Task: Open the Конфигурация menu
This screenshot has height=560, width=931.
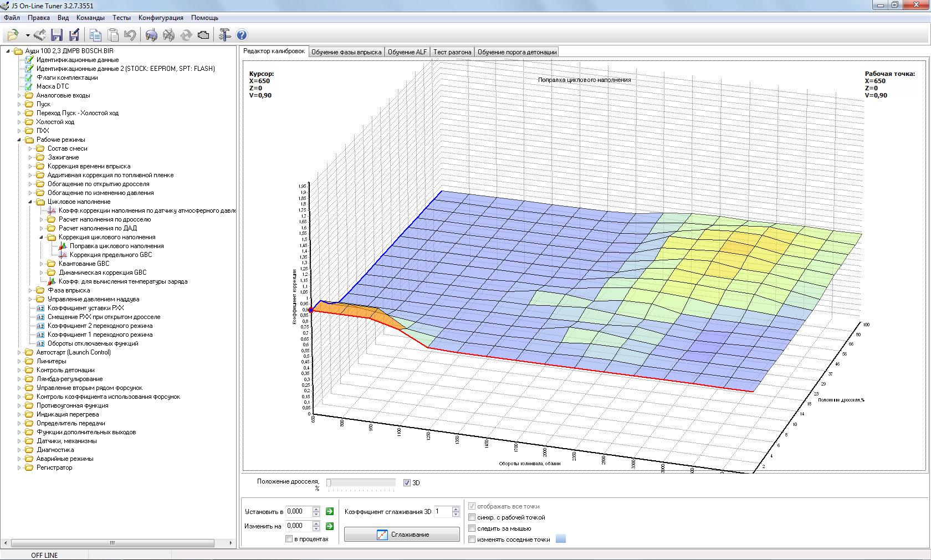Action: coord(161,18)
